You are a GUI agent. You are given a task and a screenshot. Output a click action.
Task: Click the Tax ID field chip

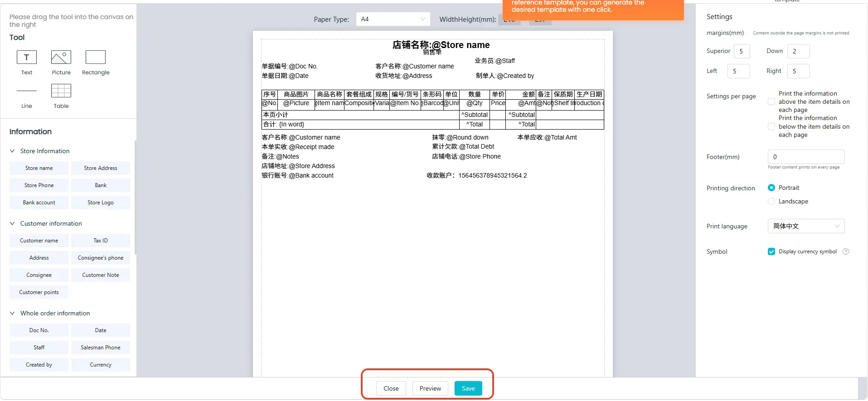point(101,241)
